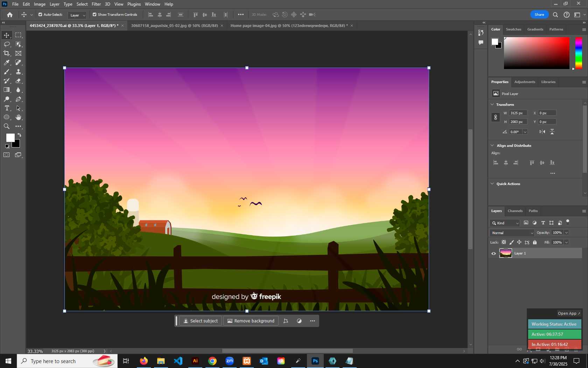Image resolution: width=588 pixels, height=368 pixels.
Task: Switch to the Channels tab
Action: coord(515,211)
